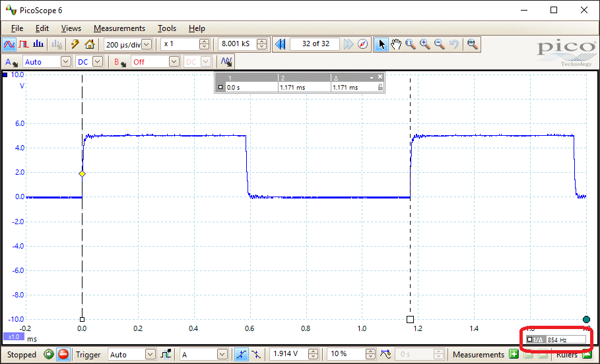Viewport: 600px width, 364px height.
Task: Open the Tools menu
Action: click(x=166, y=28)
